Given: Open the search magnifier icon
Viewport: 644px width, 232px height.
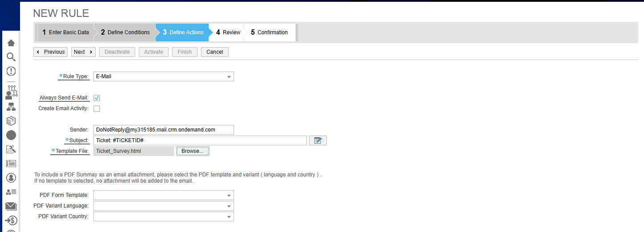Looking at the screenshot, I should (x=11, y=57).
